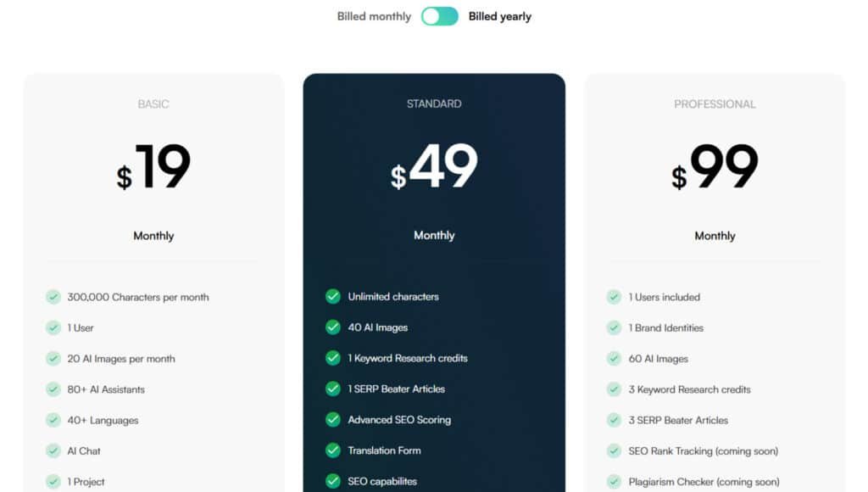Click the $99 Professional plan price
Screen dimensions: 868x492
coord(715,168)
